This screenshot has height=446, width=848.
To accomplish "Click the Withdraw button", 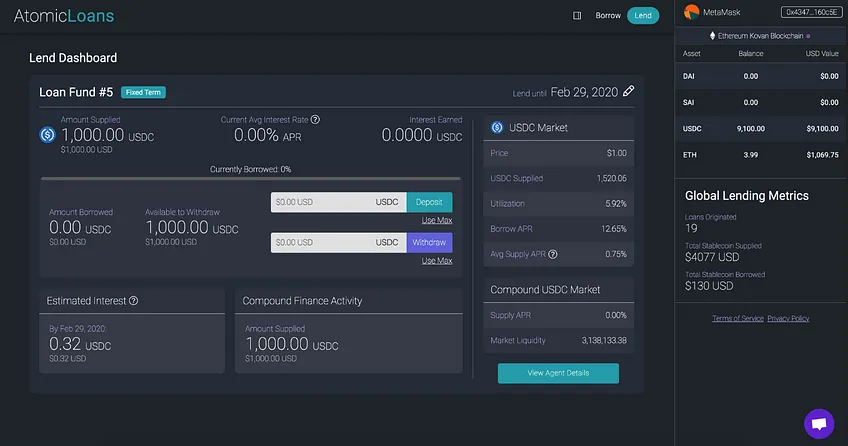I will (429, 243).
